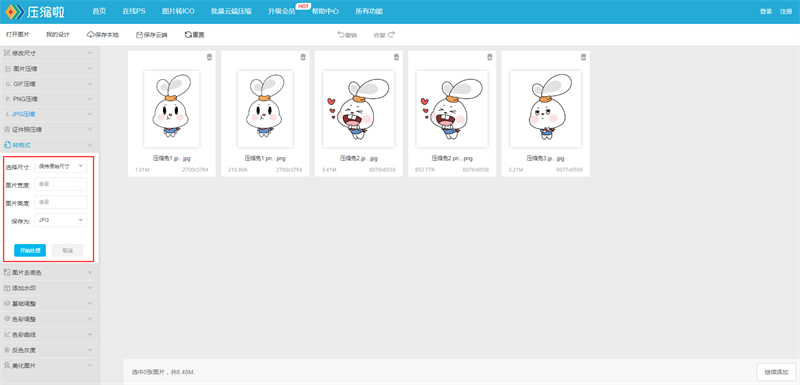Click the 图片宽度 input field
The height and width of the screenshot is (385, 800).
61,184
